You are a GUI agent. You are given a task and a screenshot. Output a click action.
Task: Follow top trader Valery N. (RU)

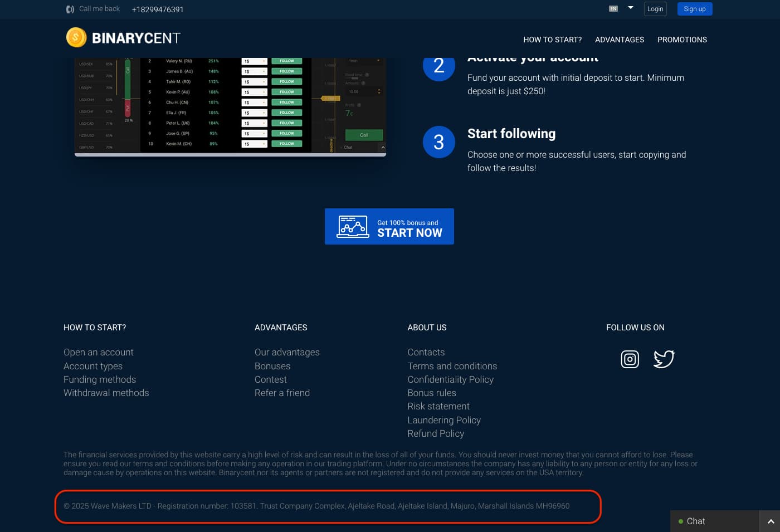[286, 61]
